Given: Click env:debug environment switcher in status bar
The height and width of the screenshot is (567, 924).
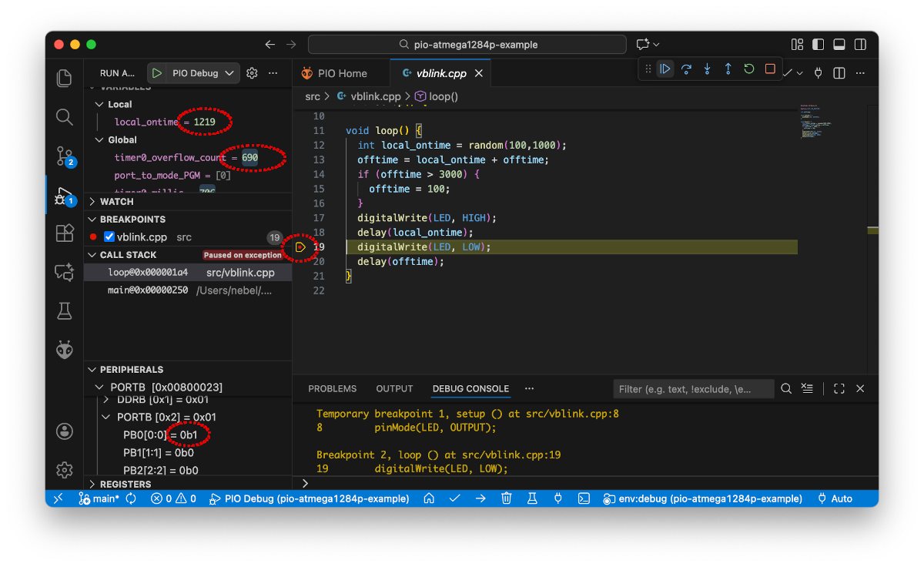Looking at the screenshot, I should (702, 498).
